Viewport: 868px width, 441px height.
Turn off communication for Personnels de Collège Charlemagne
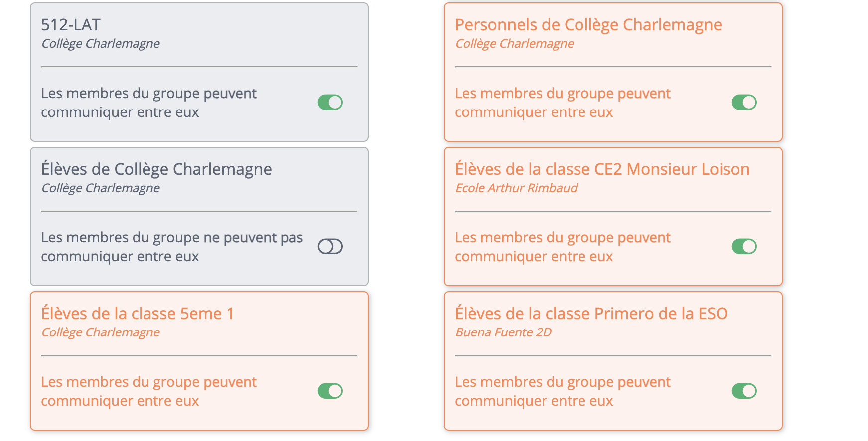point(744,102)
